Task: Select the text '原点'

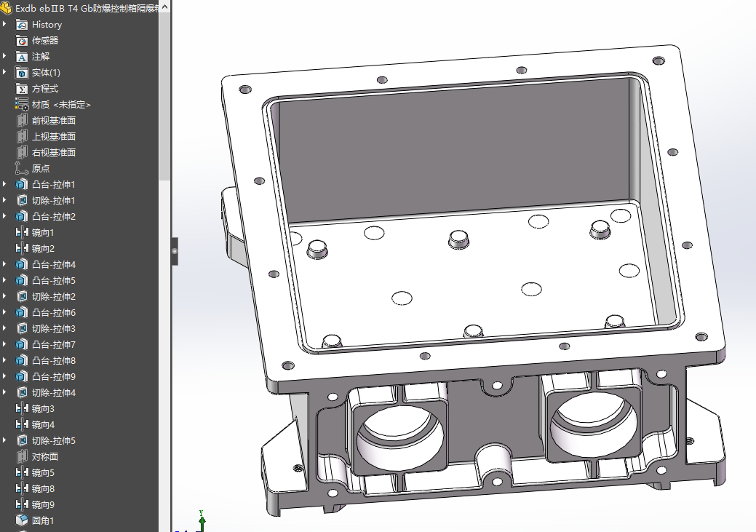Action: (x=41, y=168)
